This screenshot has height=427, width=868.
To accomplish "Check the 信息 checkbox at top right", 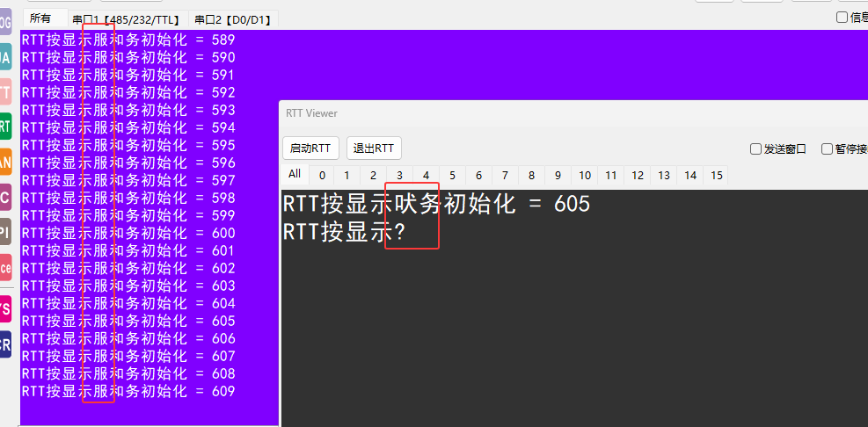I will tap(842, 17).
